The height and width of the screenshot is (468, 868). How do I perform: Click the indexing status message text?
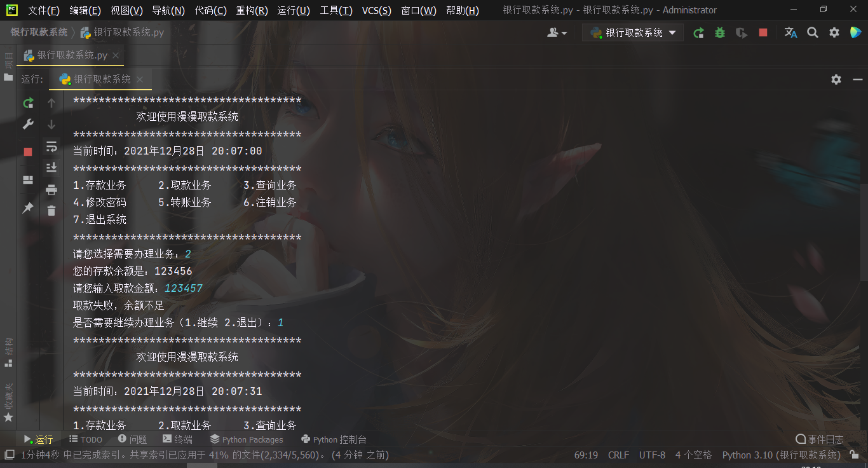[205, 455]
